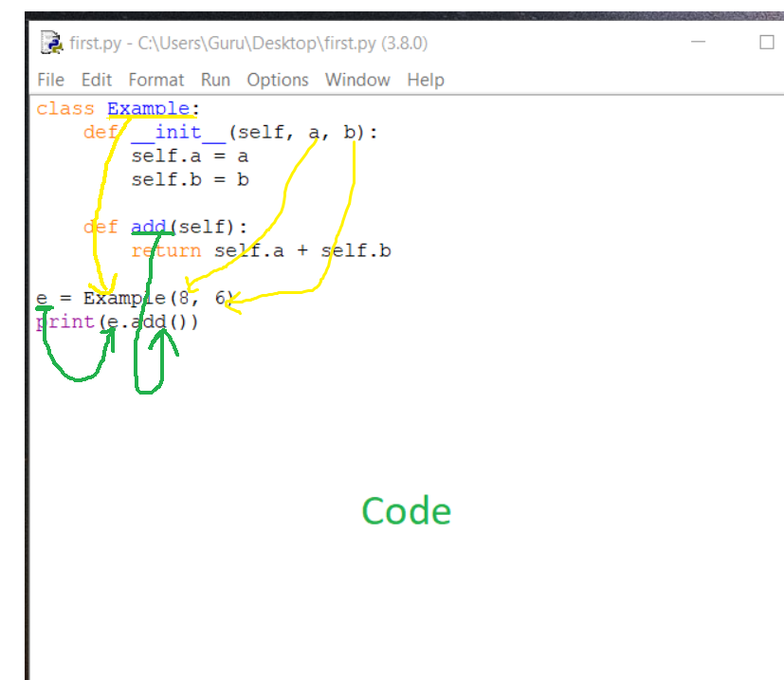
Task: Place cursor on 'self.b = b' line
Action: click(x=190, y=179)
